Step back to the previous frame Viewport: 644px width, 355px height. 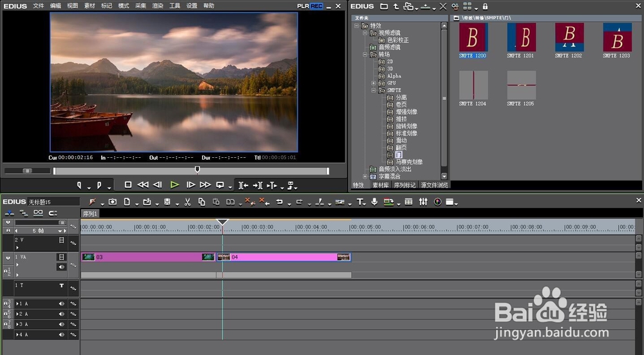[157, 185]
